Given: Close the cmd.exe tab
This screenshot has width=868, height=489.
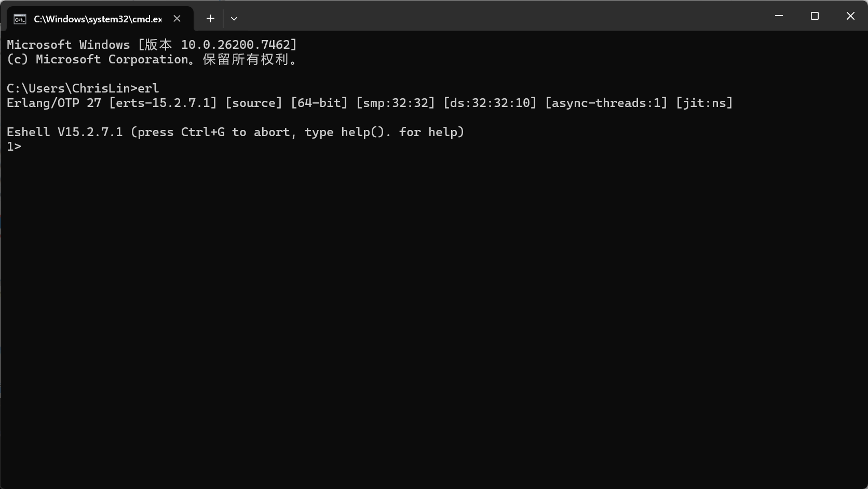Looking at the screenshot, I should (x=177, y=18).
